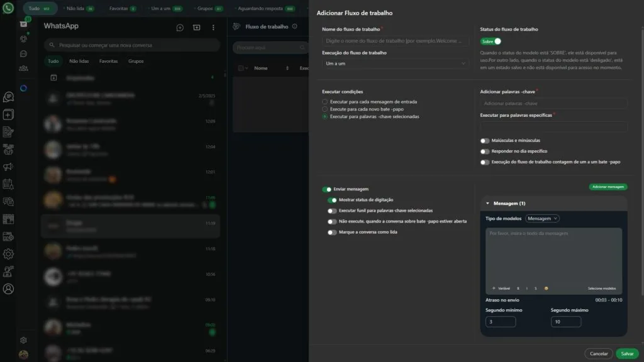Switch to the Favoritas top tab
Viewport: 644px width, 362px height.
click(123, 8)
